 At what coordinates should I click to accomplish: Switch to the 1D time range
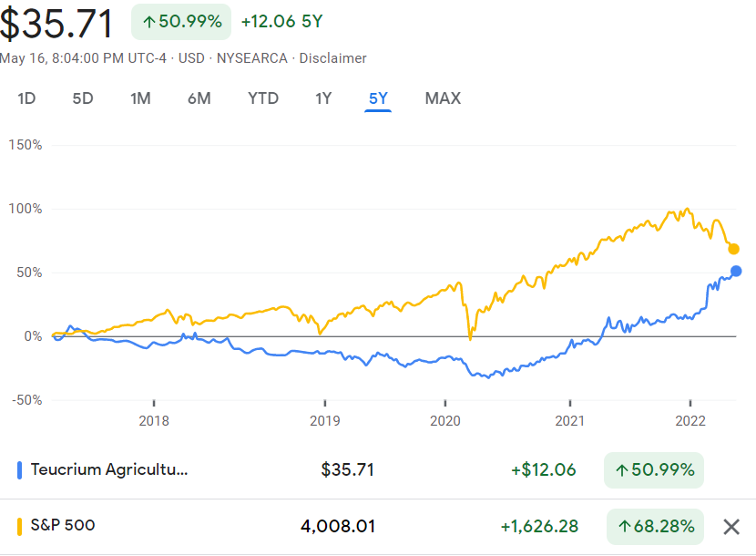pos(26,98)
